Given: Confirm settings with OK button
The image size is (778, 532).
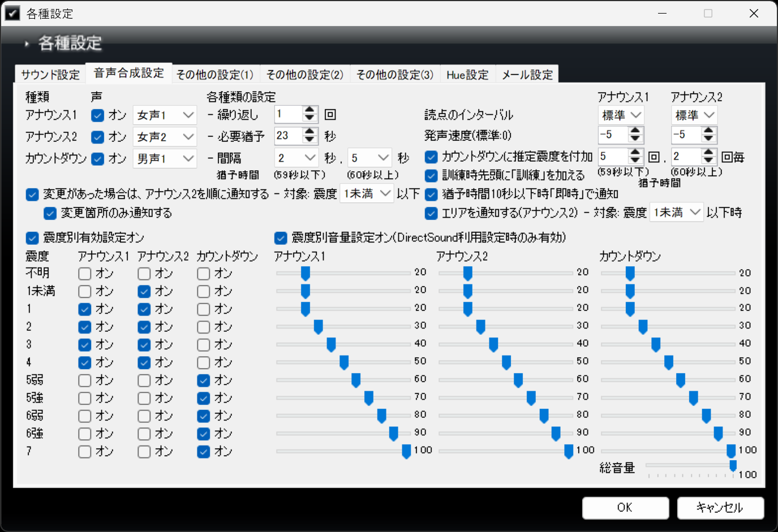Looking at the screenshot, I should 625,508.
